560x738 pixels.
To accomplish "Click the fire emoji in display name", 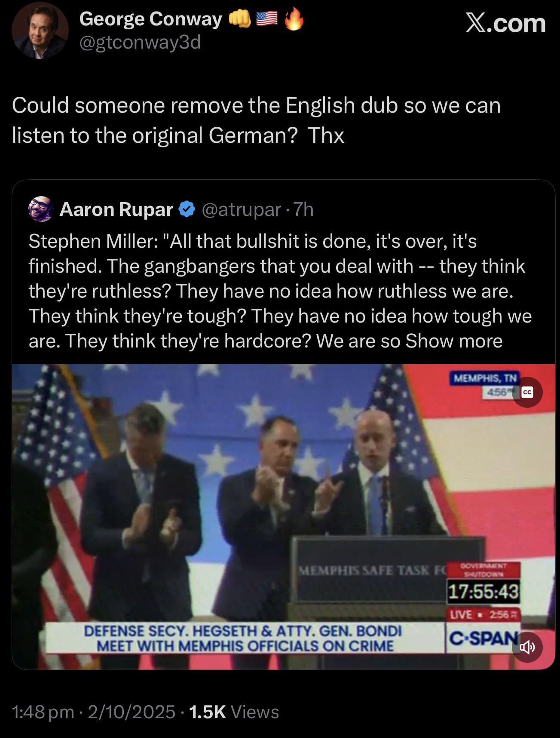I will tap(294, 19).
